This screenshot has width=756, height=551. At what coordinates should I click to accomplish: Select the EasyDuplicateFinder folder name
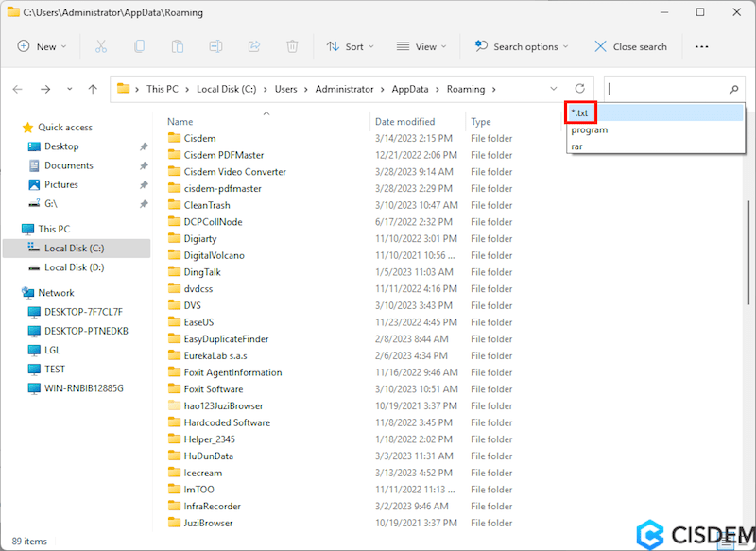pos(226,339)
